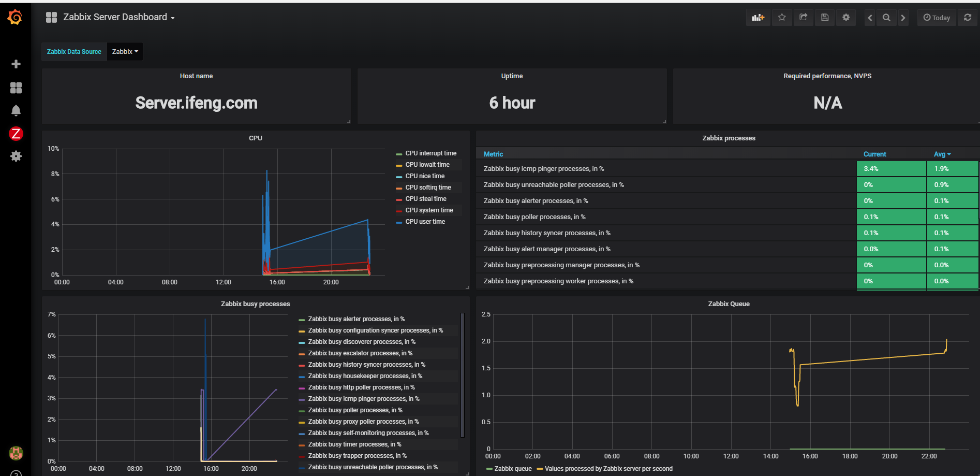This screenshot has height=476, width=980.
Task: Sort table by Current column
Action: point(874,154)
